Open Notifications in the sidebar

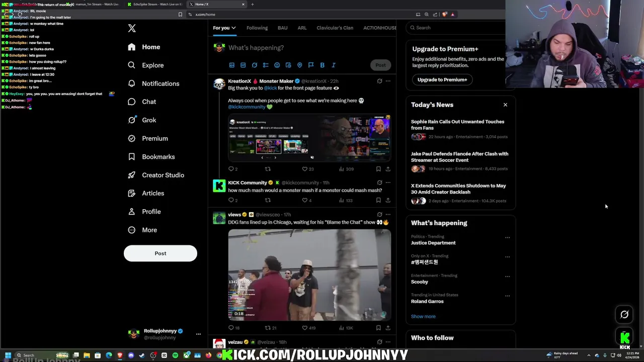153,83
